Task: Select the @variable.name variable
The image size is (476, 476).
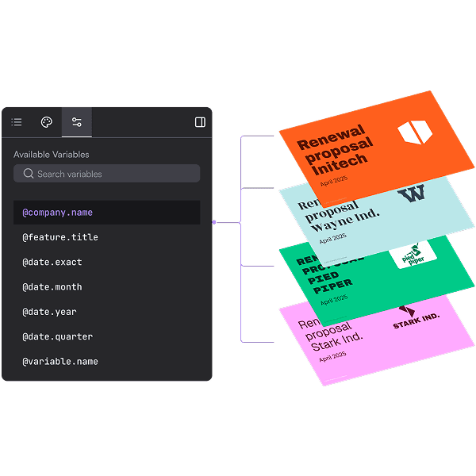Action: (60, 362)
